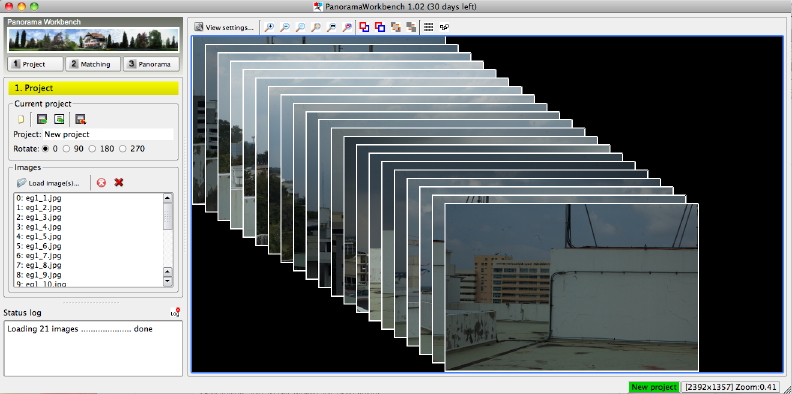Click the yellow 1. Project section header
The height and width of the screenshot is (394, 792).
pyautogui.click(x=93, y=88)
